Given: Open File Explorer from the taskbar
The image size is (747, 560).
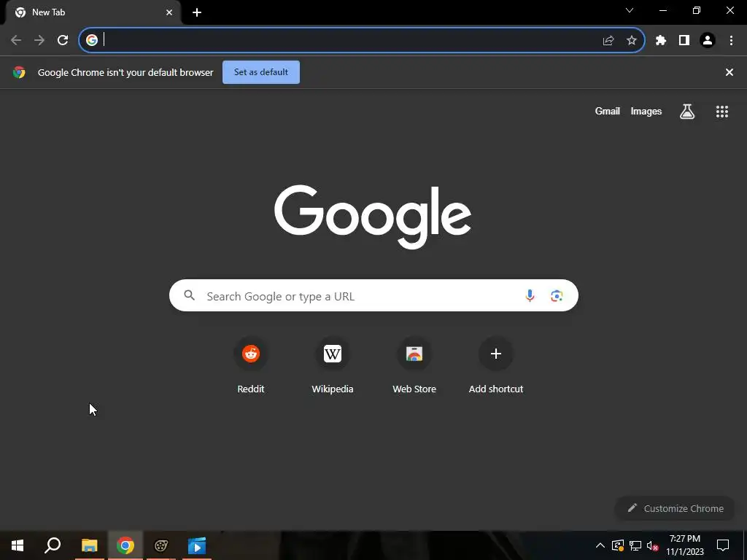Looking at the screenshot, I should (89, 545).
